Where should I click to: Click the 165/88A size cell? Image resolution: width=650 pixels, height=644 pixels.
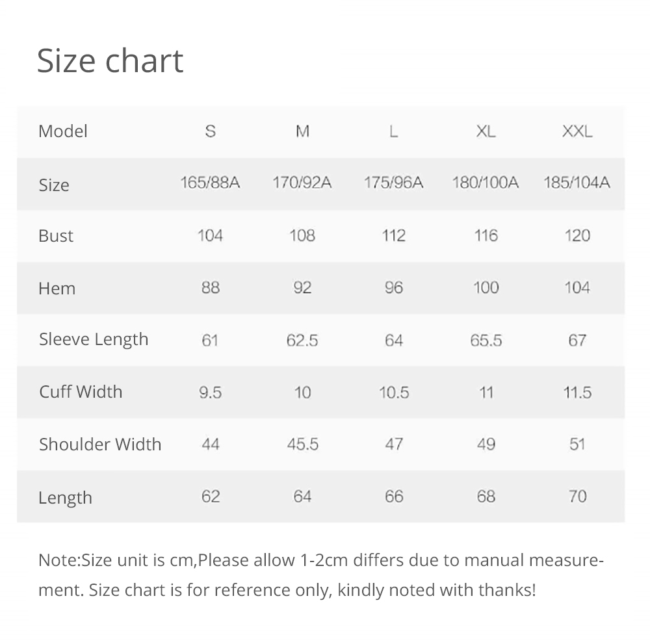[x=210, y=183]
